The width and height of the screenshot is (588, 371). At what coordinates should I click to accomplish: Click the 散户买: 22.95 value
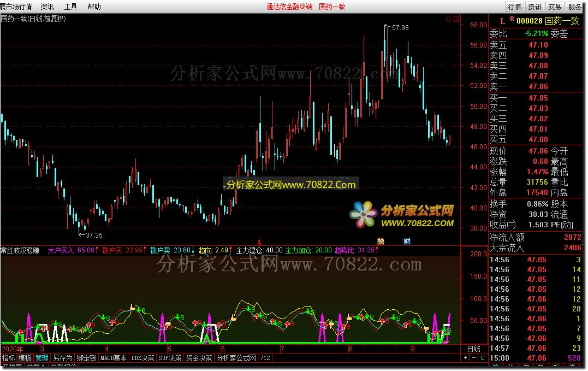pyautogui.click(x=124, y=250)
